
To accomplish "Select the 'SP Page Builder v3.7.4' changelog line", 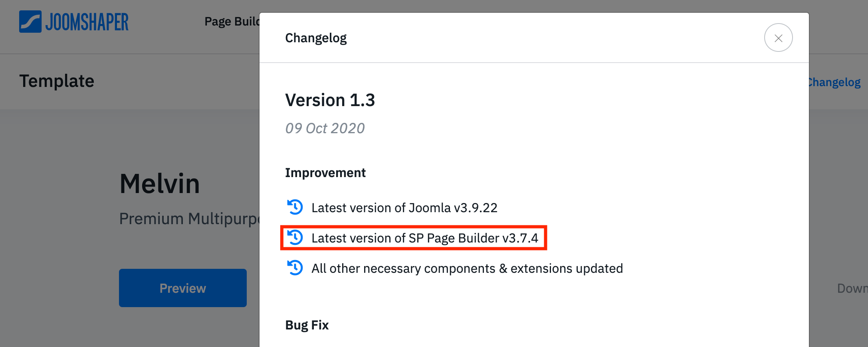I will tap(424, 238).
